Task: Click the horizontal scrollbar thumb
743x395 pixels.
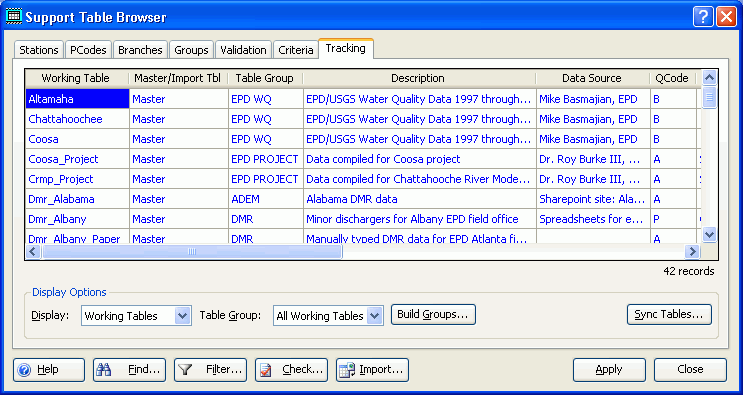Action: tap(192, 251)
